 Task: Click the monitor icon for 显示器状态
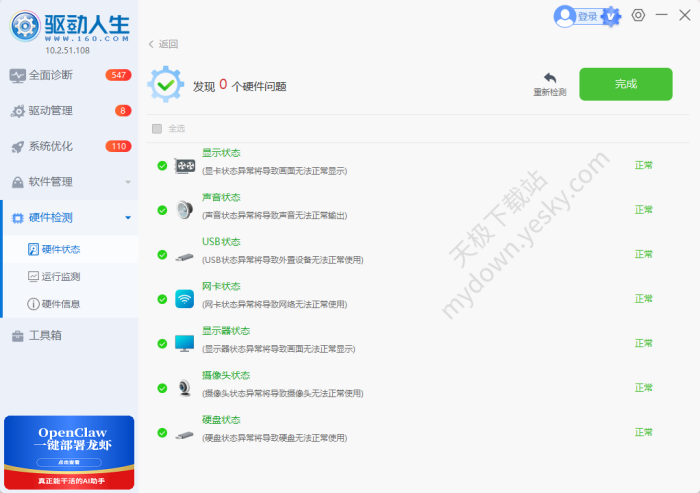(x=185, y=343)
